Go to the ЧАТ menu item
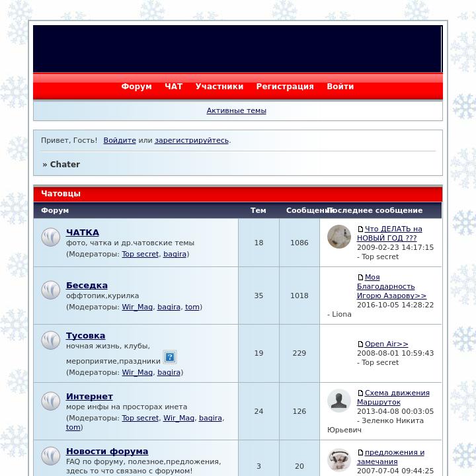The image size is (476, 476). (174, 87)
